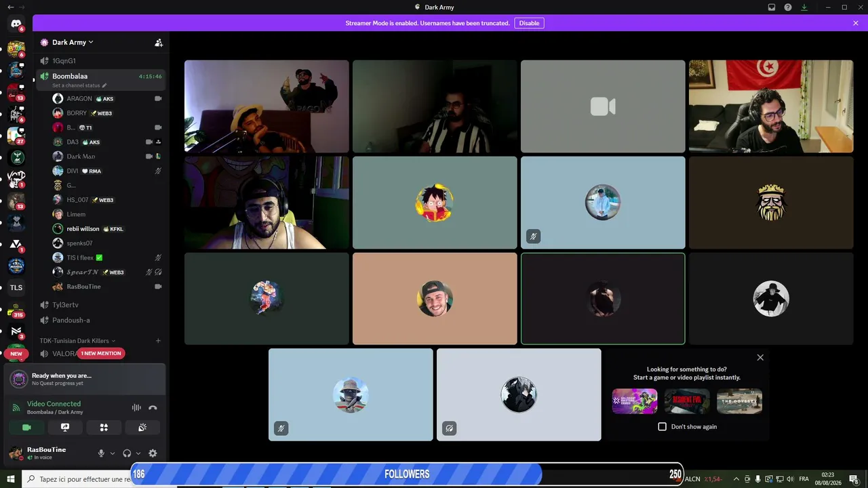Disable Streamer Mode from the banner
This screenshot has height=488, width=868.
(x=529, y=23)
